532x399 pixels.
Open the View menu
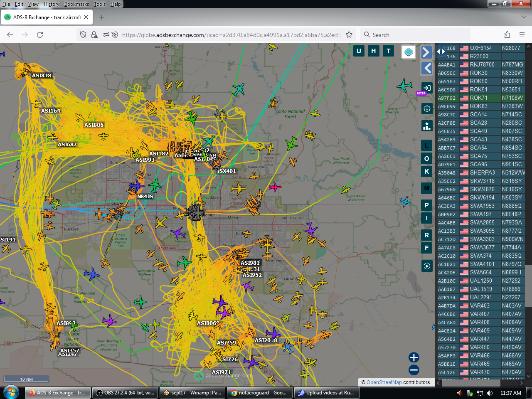pyautogui.click(x=33, y=4)
